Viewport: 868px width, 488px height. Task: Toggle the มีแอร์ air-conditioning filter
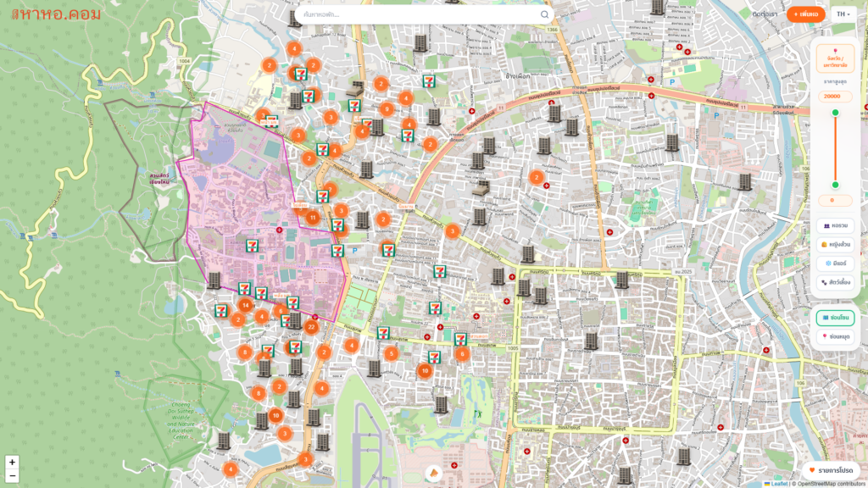[835, 263]
